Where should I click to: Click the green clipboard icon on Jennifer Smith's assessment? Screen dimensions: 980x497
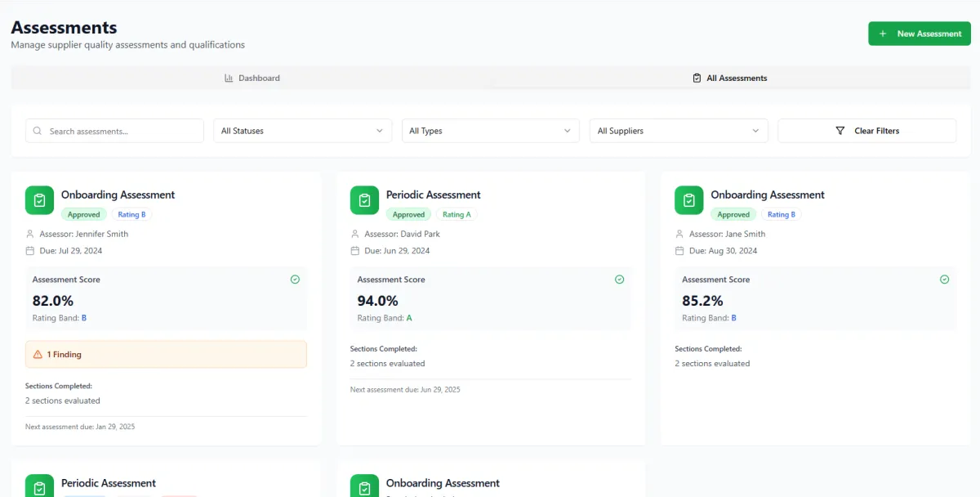tap(39, 200)
